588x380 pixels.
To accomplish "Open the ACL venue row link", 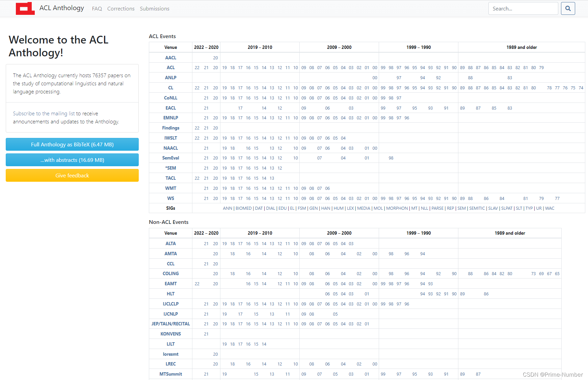I will (171, 68).
